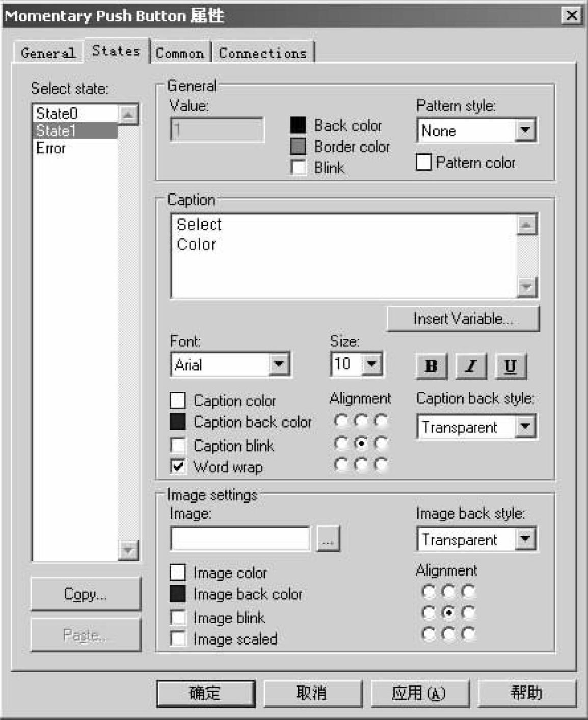Screen dimensions: 588x720
Task: Expand the Pattern style dropdown
Action: coord(525,130)
